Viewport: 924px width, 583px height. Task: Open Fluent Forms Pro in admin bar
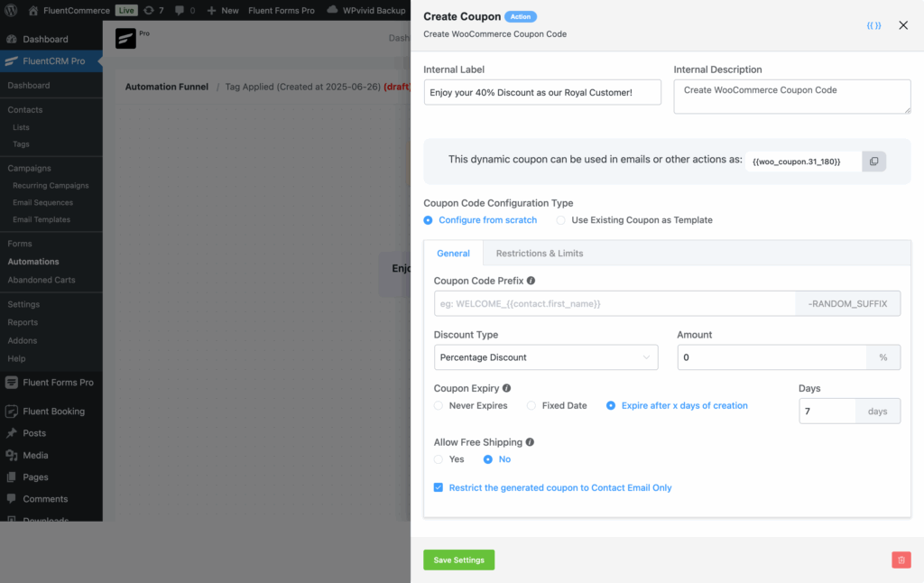pyautogui.click(x=282, y=11)
